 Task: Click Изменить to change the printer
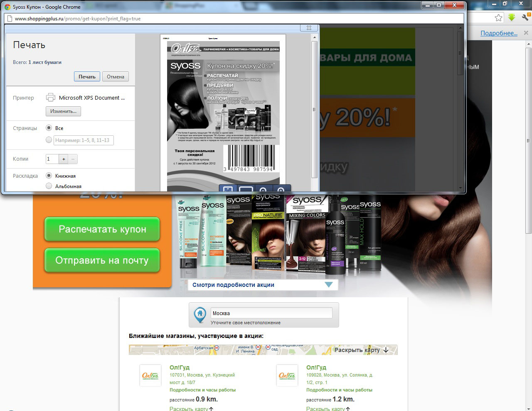tap(63, 111)
